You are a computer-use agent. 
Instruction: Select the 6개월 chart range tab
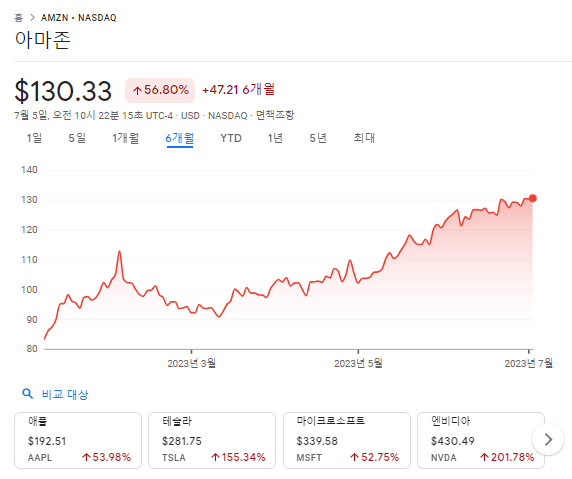179,138
